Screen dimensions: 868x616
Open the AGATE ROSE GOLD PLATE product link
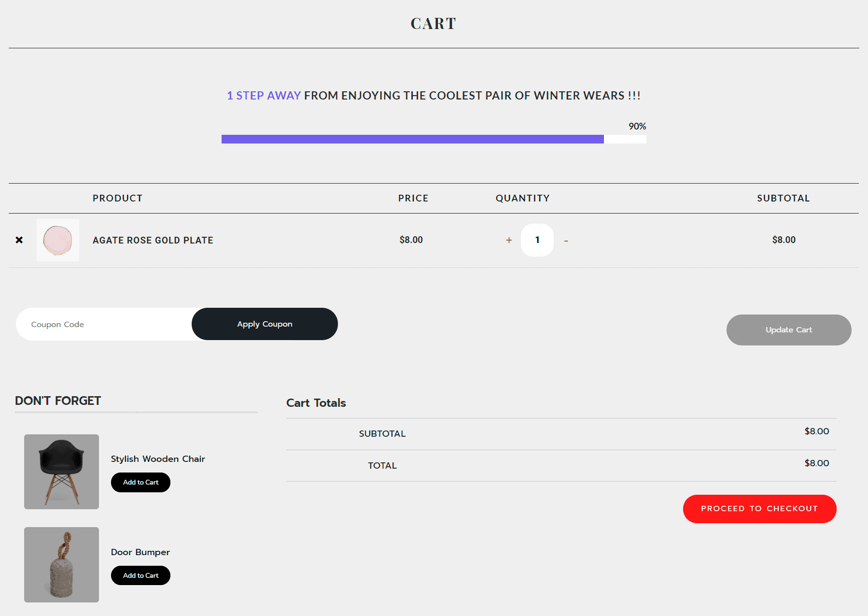[153, 240]
